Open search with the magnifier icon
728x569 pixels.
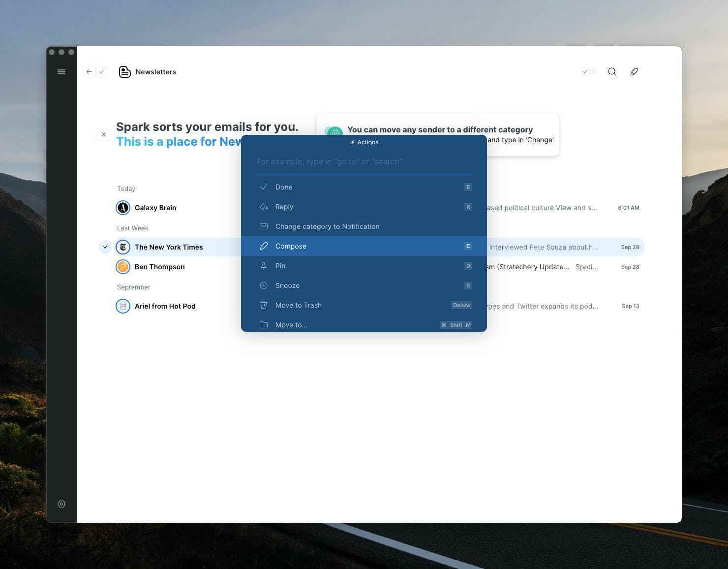pos(612,72)
